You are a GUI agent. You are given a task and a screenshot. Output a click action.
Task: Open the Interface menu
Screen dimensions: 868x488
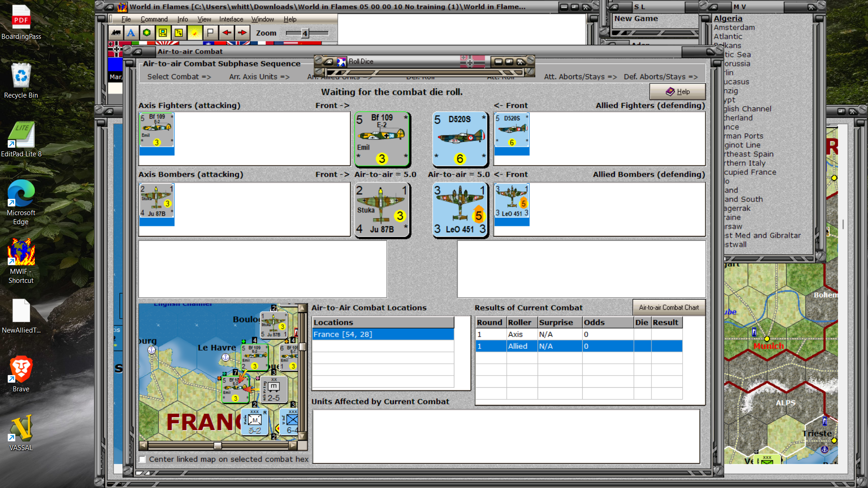click(x=231, y=19)
